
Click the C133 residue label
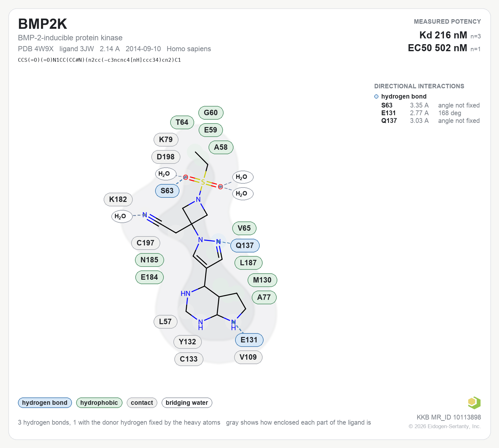189,359
